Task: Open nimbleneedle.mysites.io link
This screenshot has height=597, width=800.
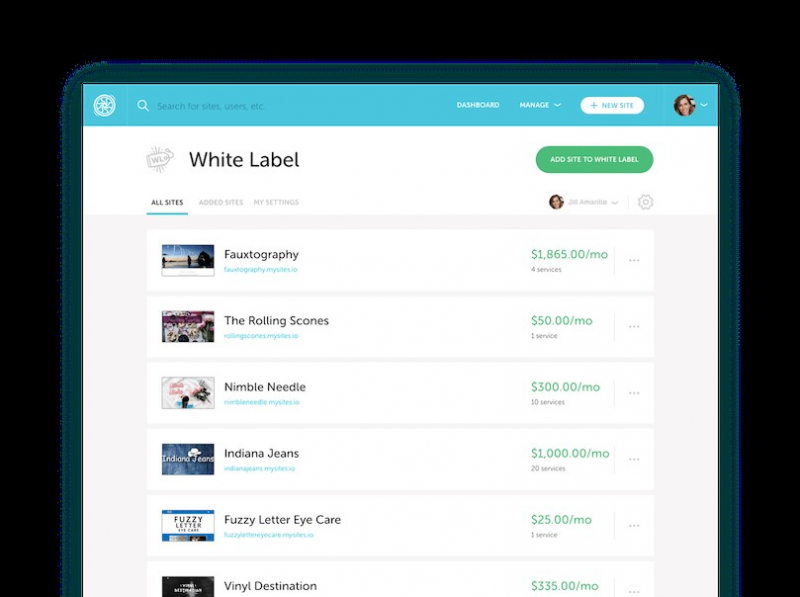Action: click(262, 402)
